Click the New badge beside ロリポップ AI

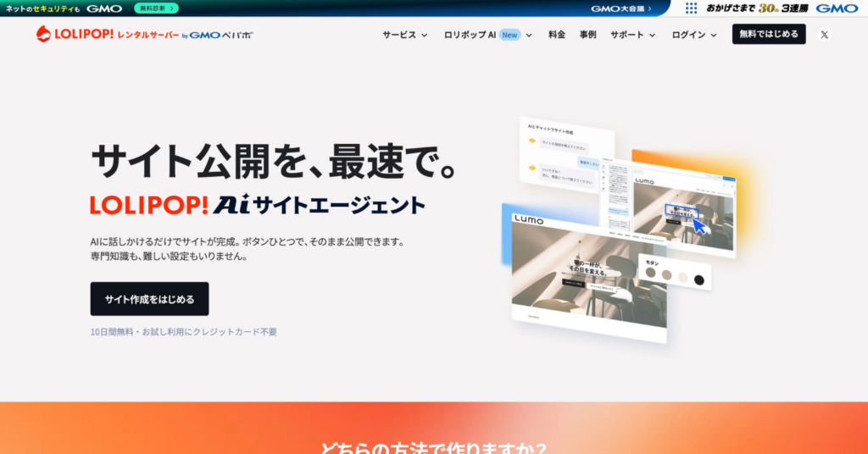pyautogui.click(x=509, y=35)
